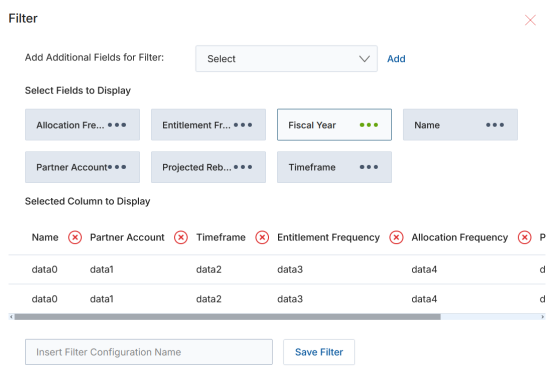Open three-dot menu on Partner Account field

click(117, 167)
